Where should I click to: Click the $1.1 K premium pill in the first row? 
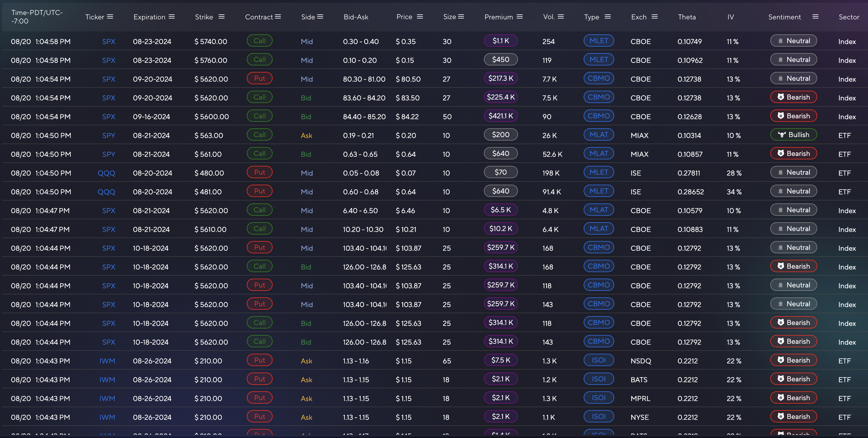(x=501, y=41)
